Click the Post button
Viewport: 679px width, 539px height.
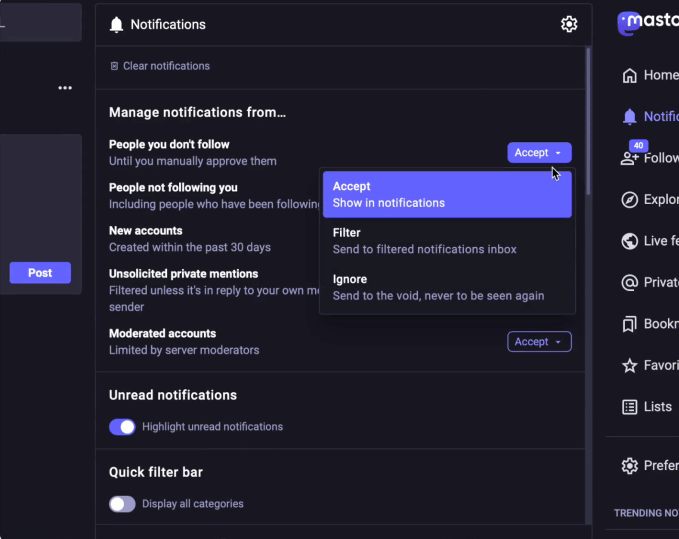point(40,273)
